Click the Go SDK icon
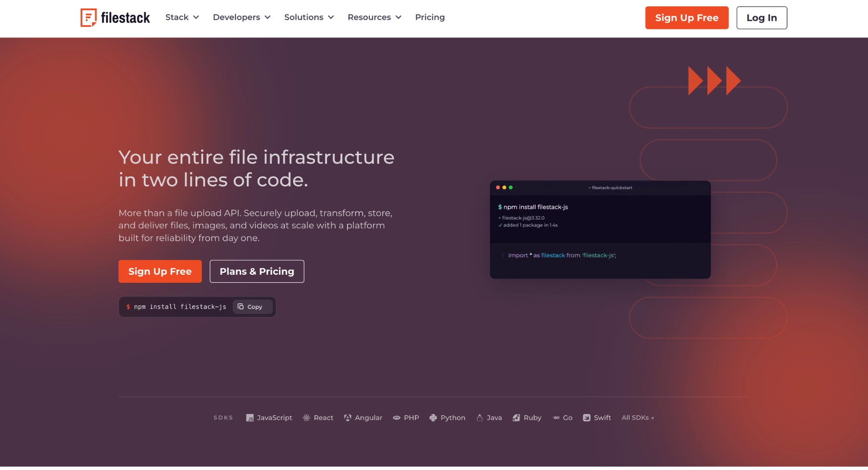Image resolution: width=868 pixels, height=470 pixels. coord(556,418)
